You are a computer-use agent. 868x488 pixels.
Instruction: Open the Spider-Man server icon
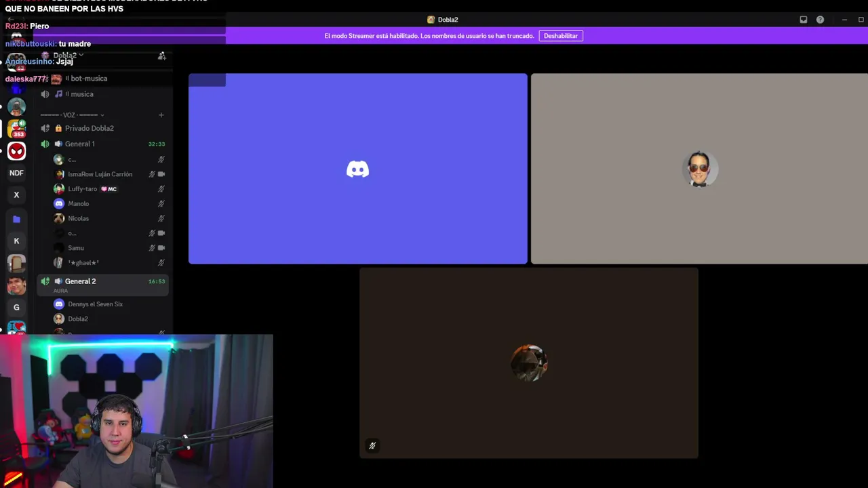coord(17,151)
